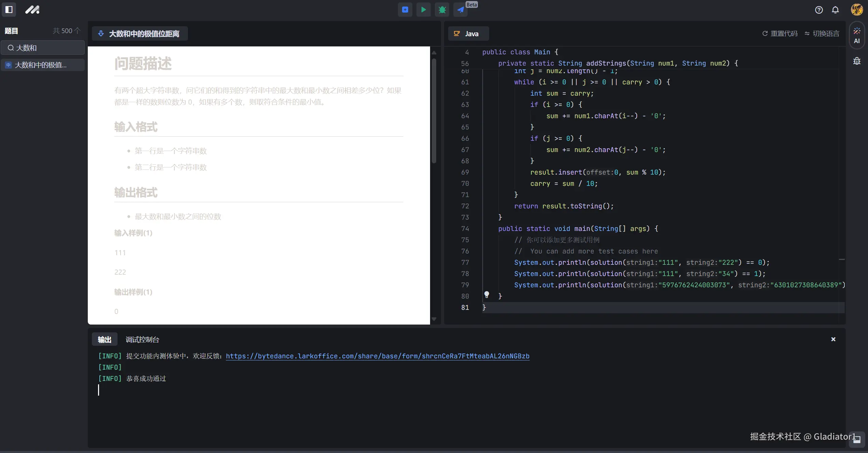
Task: Switch to 调试控制台 tab
Action: 142,339
